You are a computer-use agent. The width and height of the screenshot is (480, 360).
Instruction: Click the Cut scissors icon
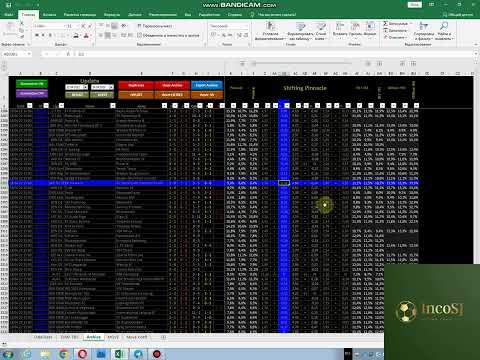click(22, 23)
